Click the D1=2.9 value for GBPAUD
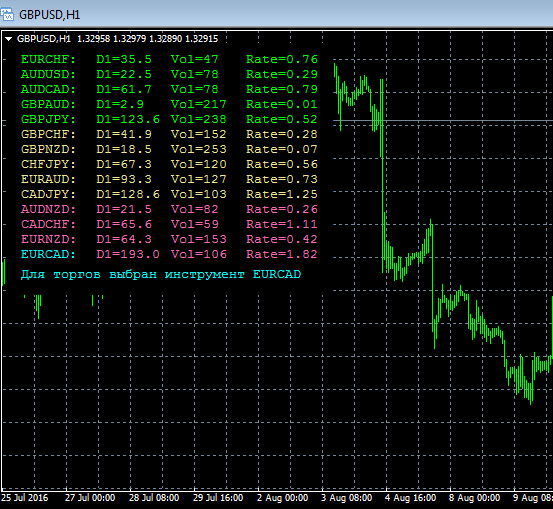The image size is (553, 509). (x=120, y=104)
